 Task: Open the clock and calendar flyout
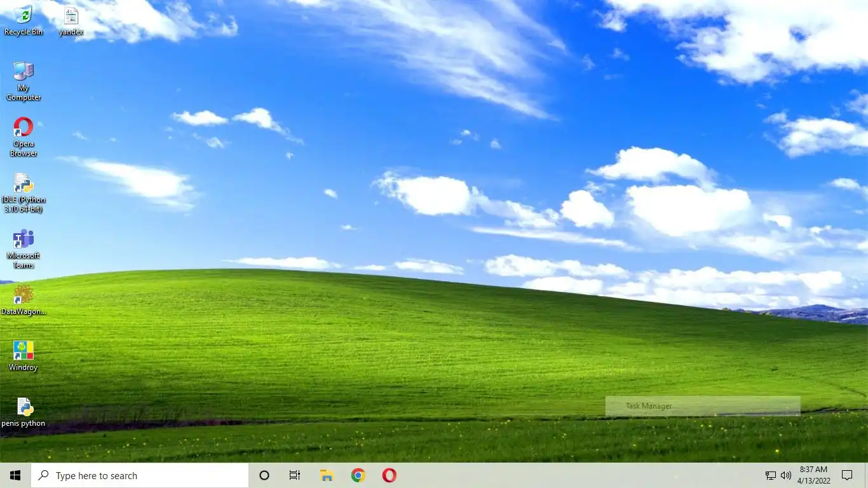(813, 475)
